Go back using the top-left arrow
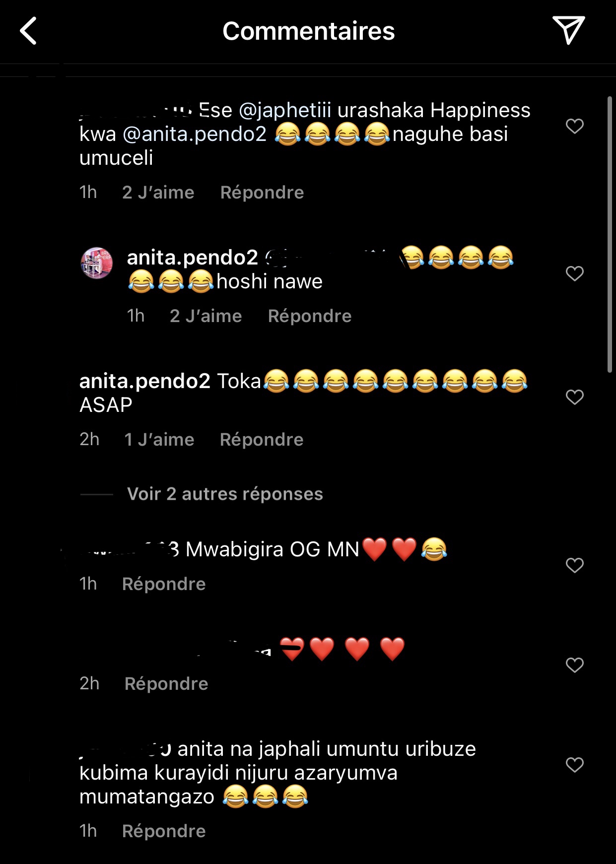 (x=29, y=31)
